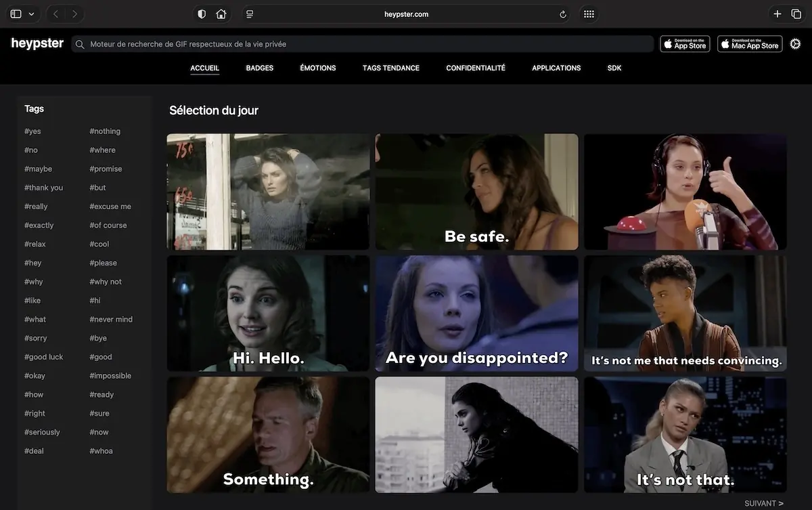Click the GIF search input field
812x510 pixels.
click(x=365, y=44)
